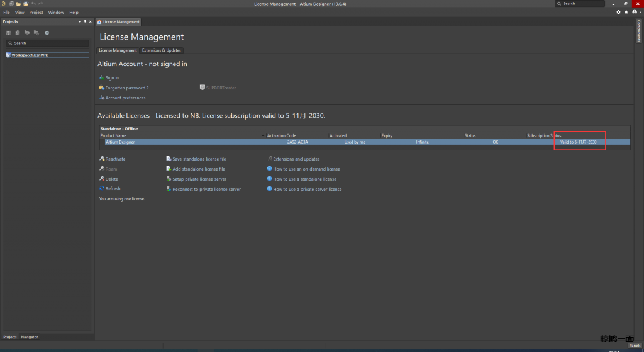Switch to the Navigator tab at the bottom

[x=30, y=337]
